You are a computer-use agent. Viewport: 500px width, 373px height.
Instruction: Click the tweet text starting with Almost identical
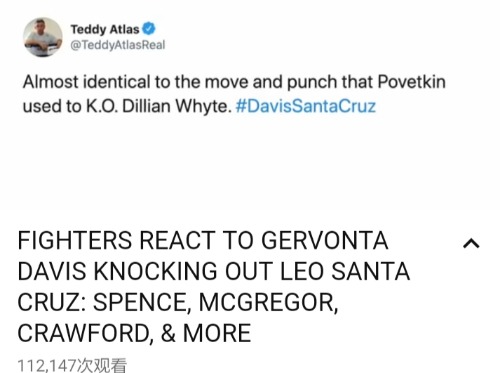pos(234,94)
